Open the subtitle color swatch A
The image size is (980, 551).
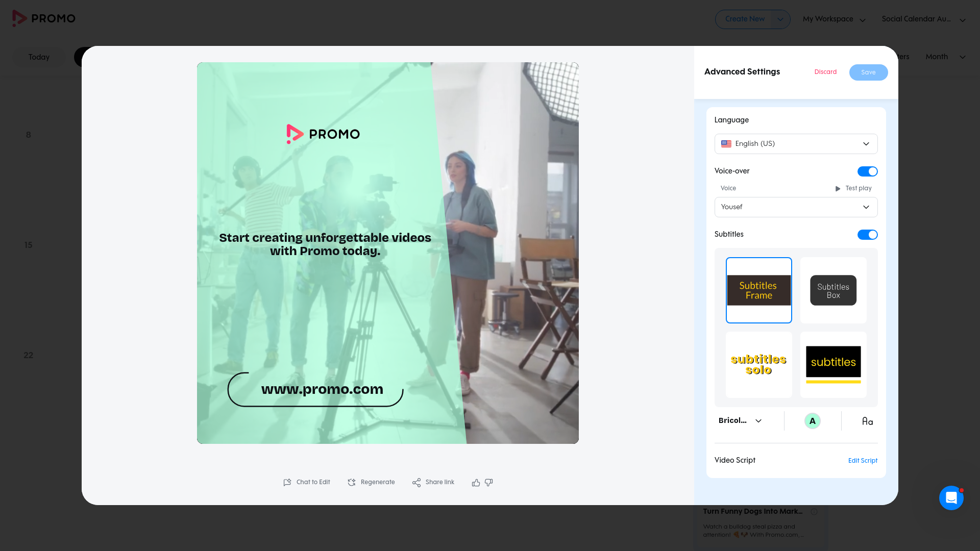click(812, 421)
